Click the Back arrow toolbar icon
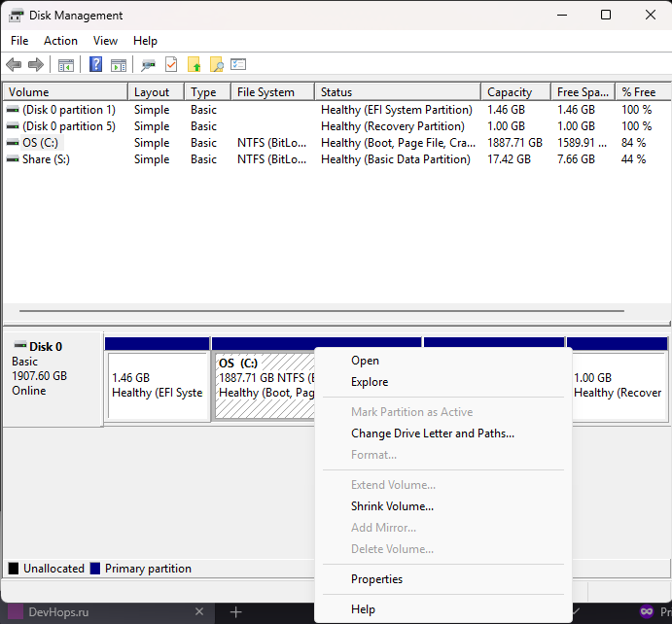672x624 pixels. pos(14,65)
